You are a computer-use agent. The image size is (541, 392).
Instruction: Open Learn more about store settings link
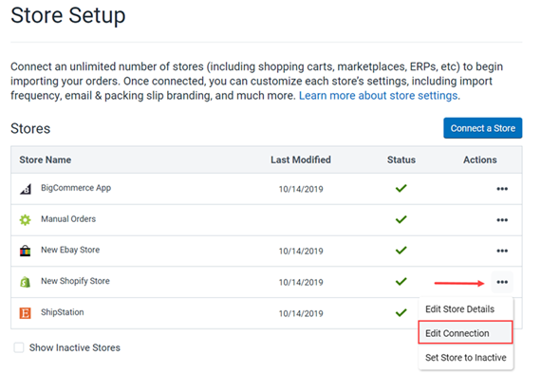tap(380, 95)
